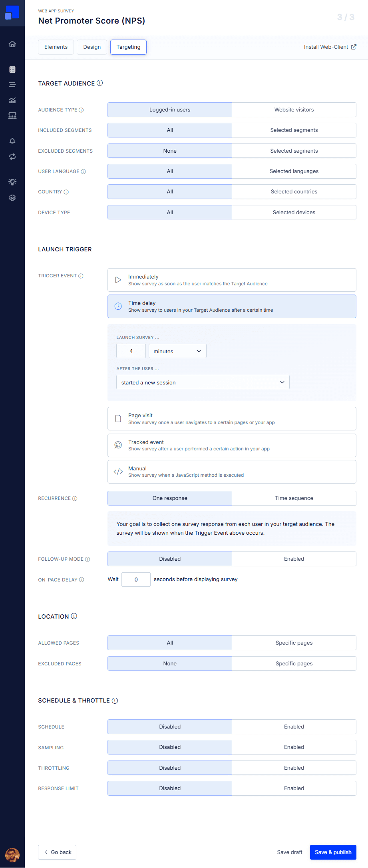Show info tooltip for Follow-up Mode

(88, 559)
